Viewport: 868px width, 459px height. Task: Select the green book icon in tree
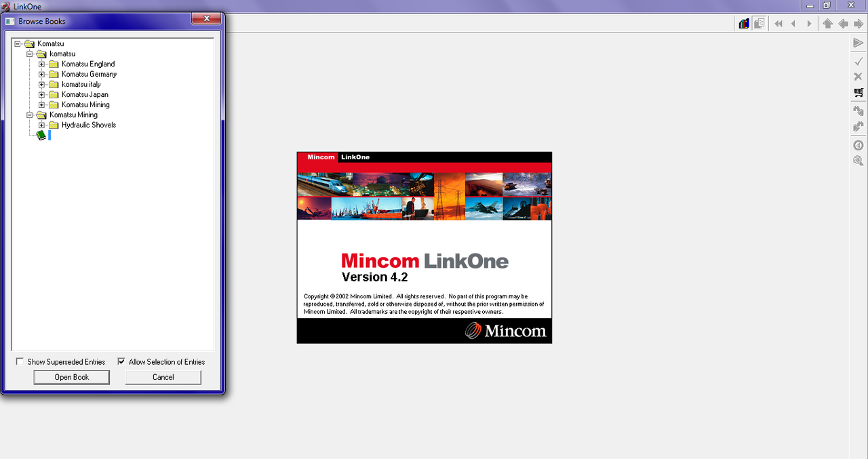click(x=41, y=136)
